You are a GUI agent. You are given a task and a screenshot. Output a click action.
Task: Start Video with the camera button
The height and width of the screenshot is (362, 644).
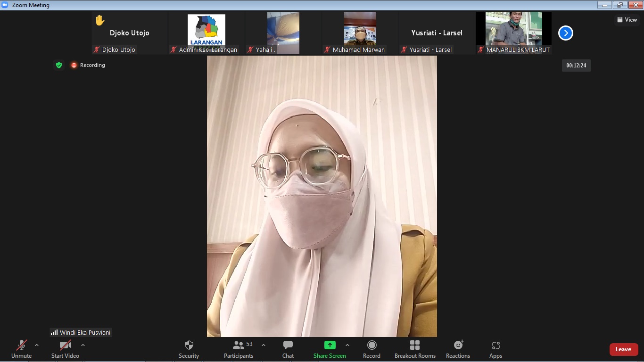65,349
